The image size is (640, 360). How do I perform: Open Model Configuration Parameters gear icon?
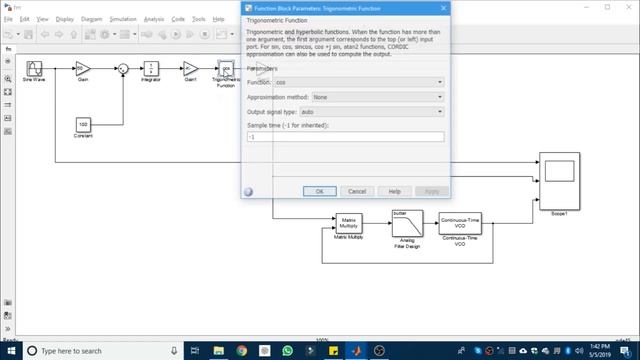105,35
